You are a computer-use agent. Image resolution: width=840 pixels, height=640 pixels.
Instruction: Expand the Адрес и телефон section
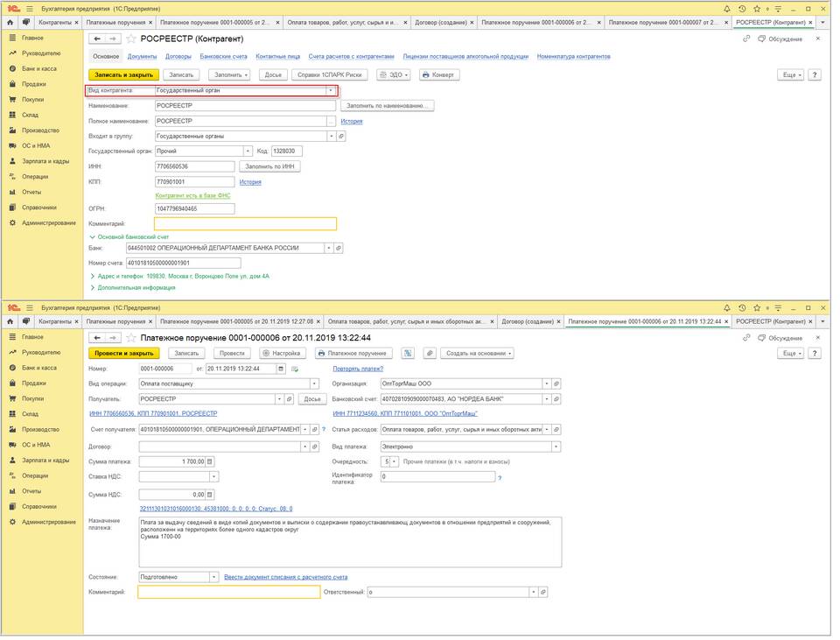[93, 276]
